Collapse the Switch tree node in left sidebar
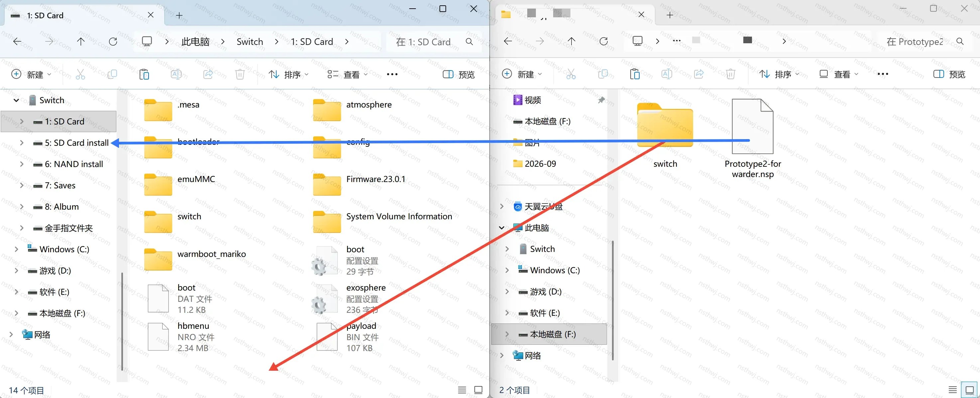The image size is (980, 398). pyautogui.click(x=16, y=100)
